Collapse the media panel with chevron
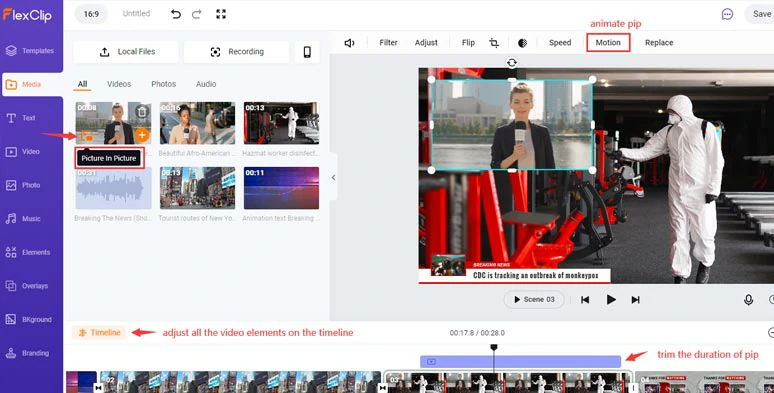This screenshot has width=774, height=393. click(x=333, y=177)
